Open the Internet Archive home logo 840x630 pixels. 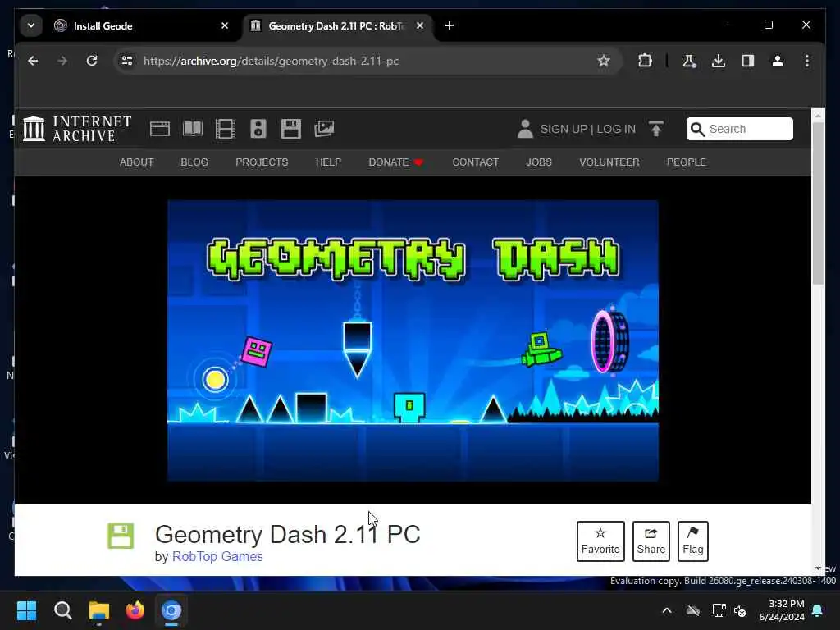[77, 129]
